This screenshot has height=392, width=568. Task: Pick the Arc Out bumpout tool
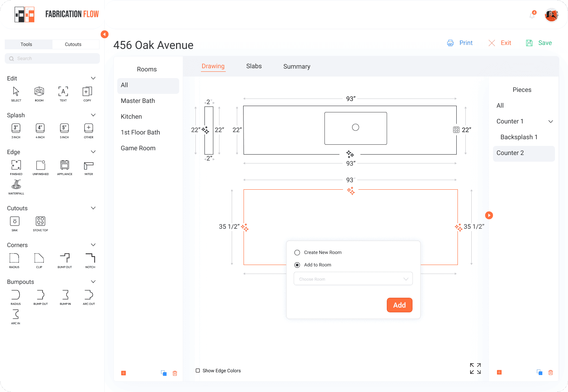click(89, 297)
